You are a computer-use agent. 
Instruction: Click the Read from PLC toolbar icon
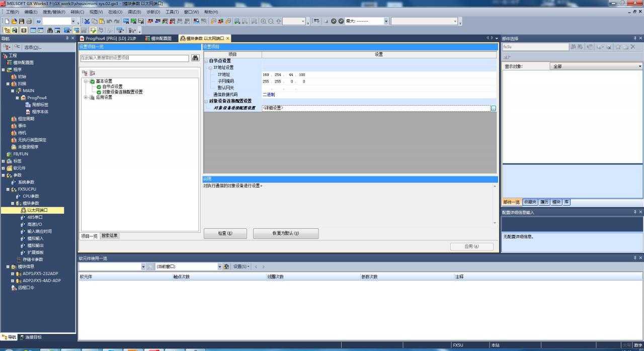158,21
